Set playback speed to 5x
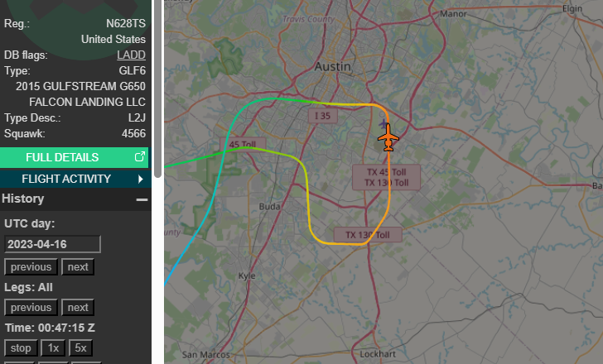The height and width of the screenshot is (364, 603). [x=81, y=348]
